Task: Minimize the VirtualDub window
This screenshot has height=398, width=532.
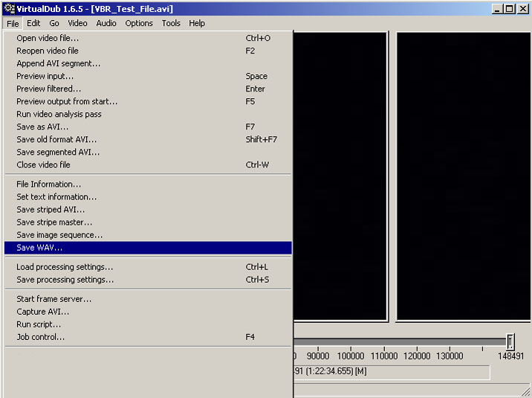Action: [x=497, y=9]
